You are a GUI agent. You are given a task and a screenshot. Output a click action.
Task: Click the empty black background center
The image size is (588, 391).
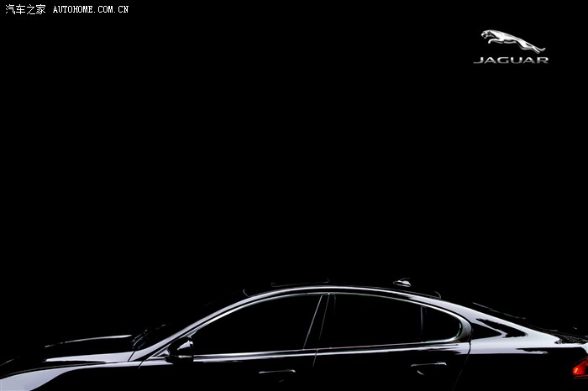pyautogui.click(x=294, y=151)
